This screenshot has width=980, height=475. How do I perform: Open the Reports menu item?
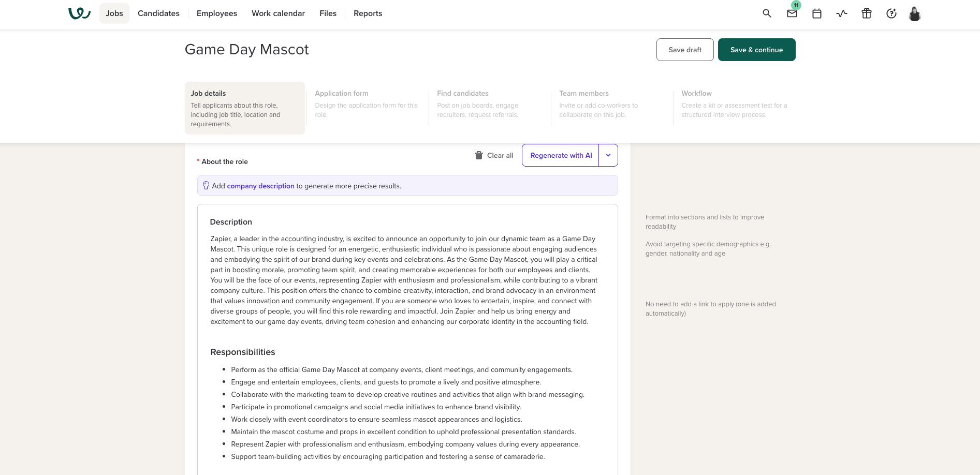click(x=368, y=13)
